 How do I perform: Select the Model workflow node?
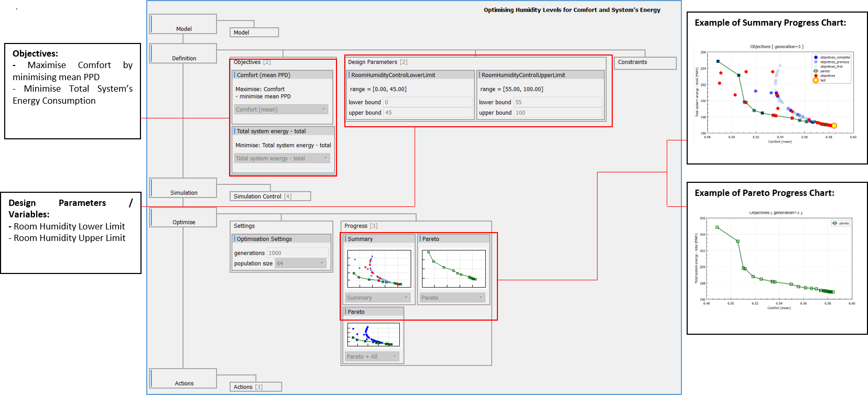click(x=183, y=25)
